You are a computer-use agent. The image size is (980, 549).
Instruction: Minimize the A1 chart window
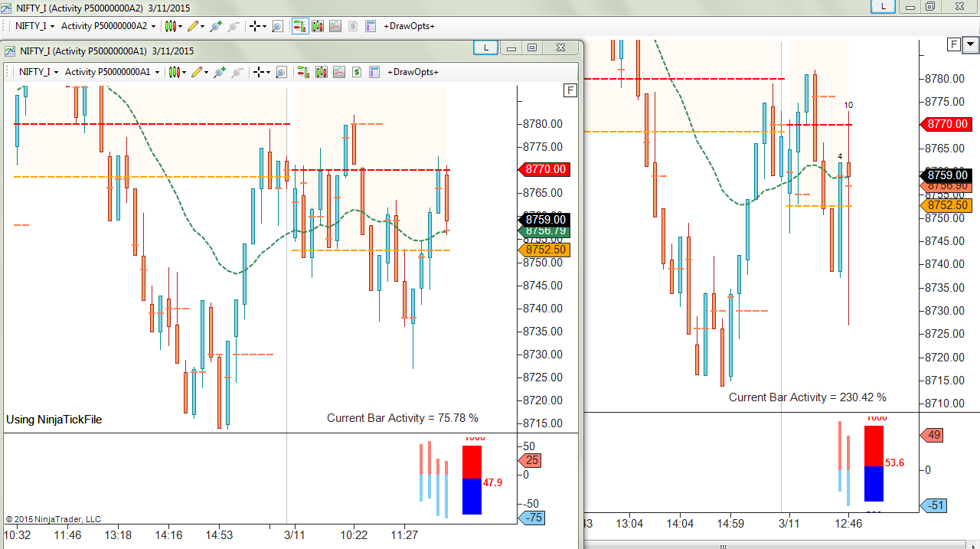(511, 47)
